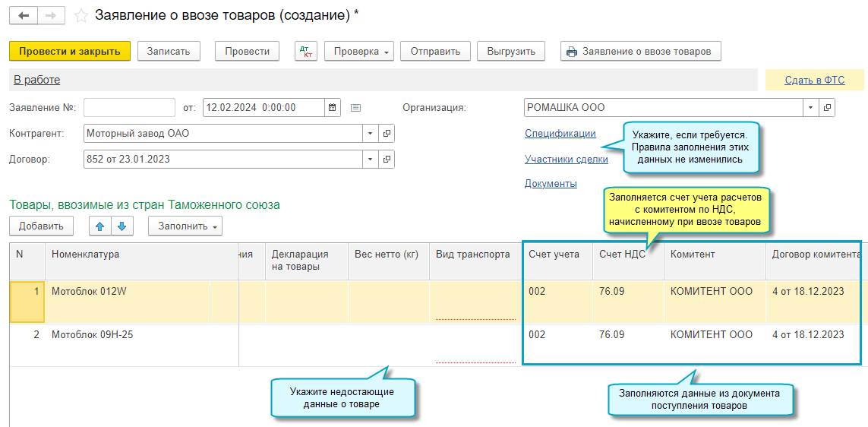Click the comment icon beside the date

click(x=356, y=107)
